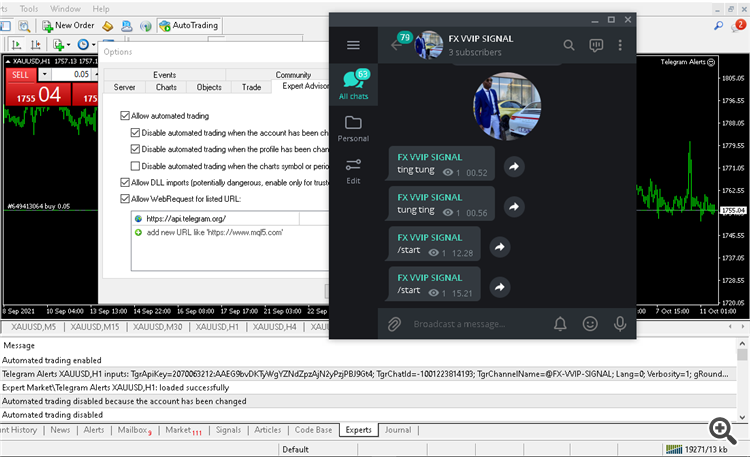The height and width of the screenshot is (457, 750).
Task: Attach a file with paperclip icon
Action: click(x=394, y=324)
